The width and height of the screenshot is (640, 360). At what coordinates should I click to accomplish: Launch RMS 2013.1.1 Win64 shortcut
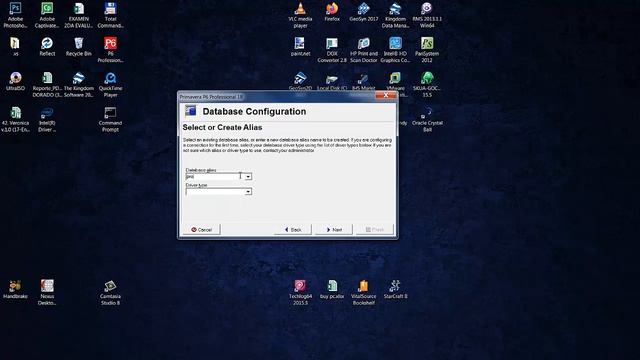coord(427,15)
